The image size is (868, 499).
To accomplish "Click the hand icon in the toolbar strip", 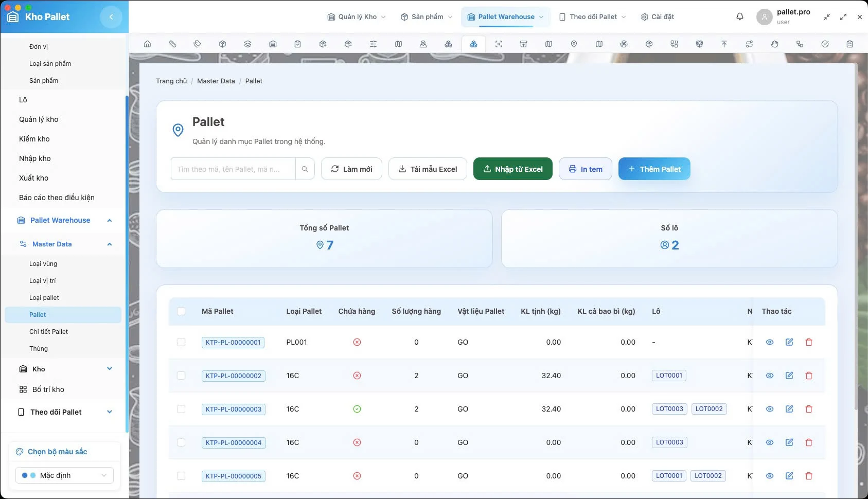I will tap(774, 44).
